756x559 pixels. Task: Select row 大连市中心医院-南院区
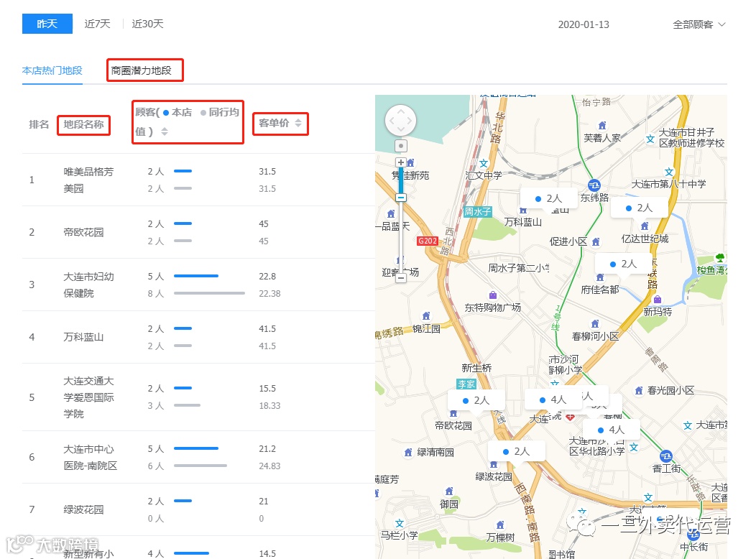pos(198,457)
